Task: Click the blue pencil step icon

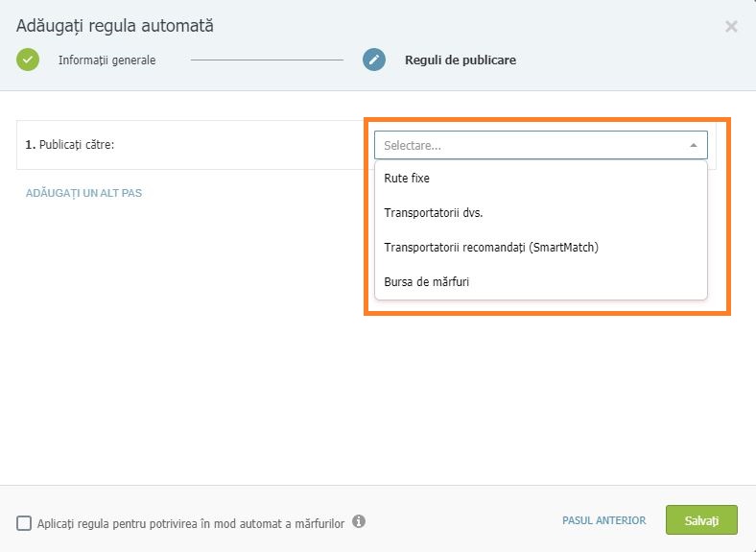Action: point(374,60)
